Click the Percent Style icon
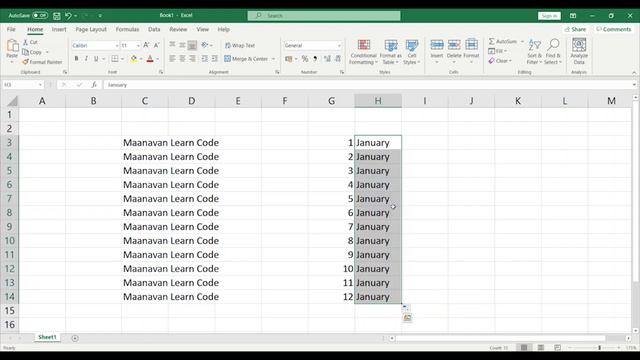 [x=304, y=59]
